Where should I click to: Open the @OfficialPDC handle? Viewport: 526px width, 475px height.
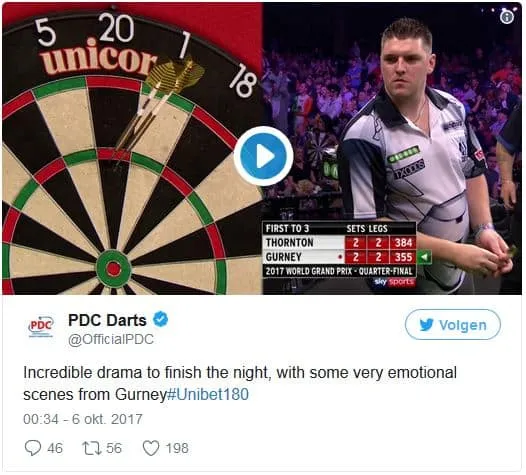pos(111,339)
